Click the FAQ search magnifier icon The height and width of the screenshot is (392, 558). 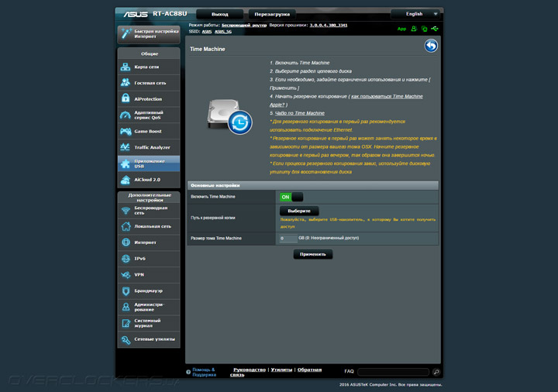pos(436,372)
